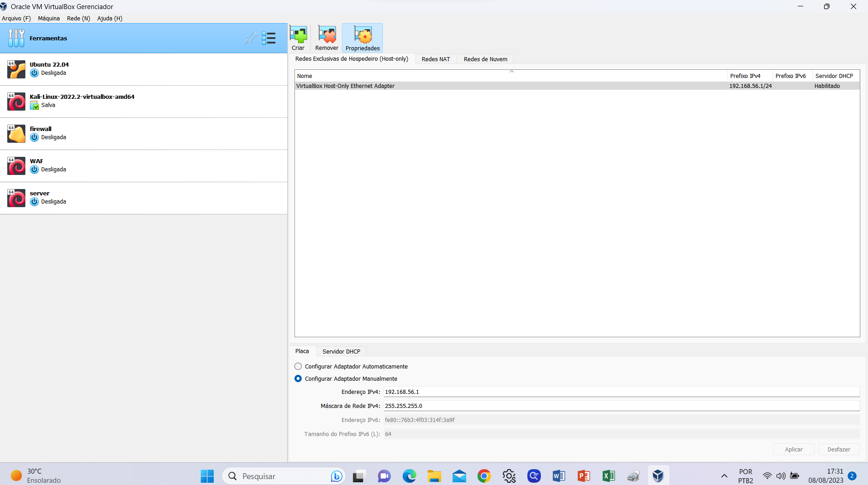Open clock showing 17:31 08/08/2023

coord(825,476)
